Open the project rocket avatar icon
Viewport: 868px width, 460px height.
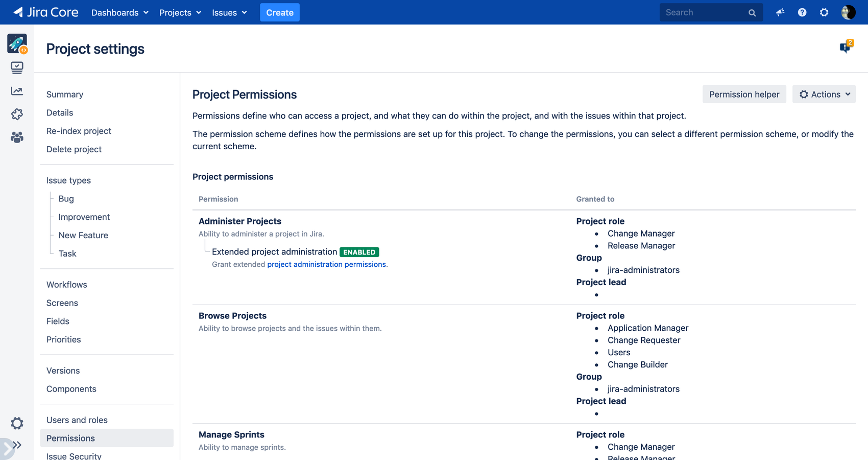17,44
